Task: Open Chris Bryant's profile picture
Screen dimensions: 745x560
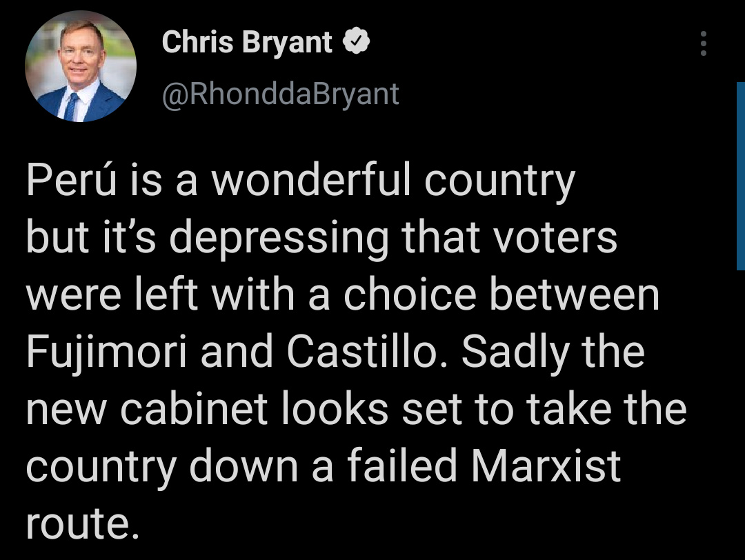Action: (81, 67)
